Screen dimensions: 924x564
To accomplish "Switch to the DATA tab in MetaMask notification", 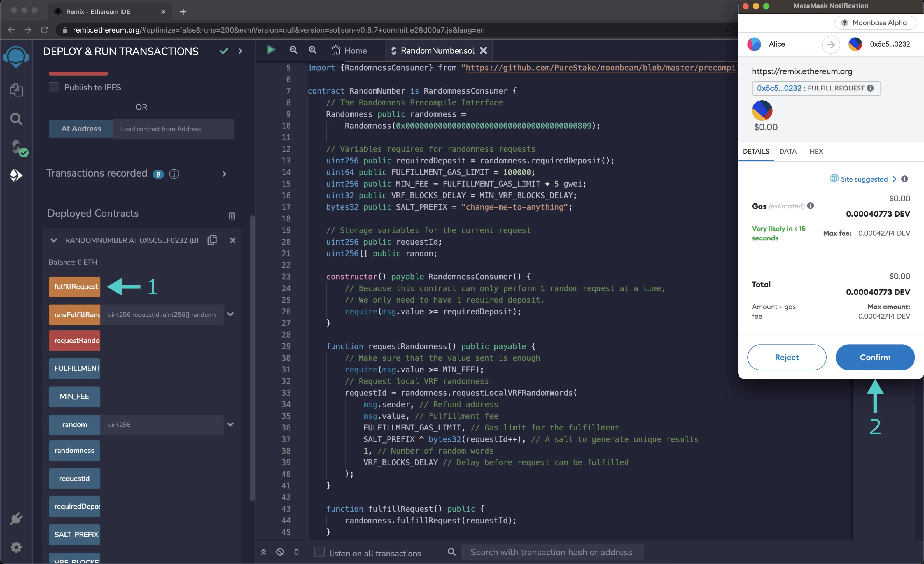I will tap(788, 150).
